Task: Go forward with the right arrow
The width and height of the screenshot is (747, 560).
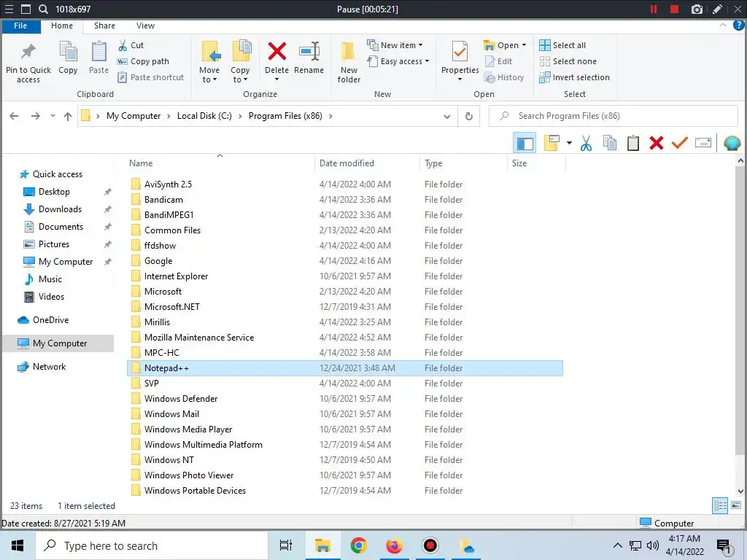Action: [35, 116]
